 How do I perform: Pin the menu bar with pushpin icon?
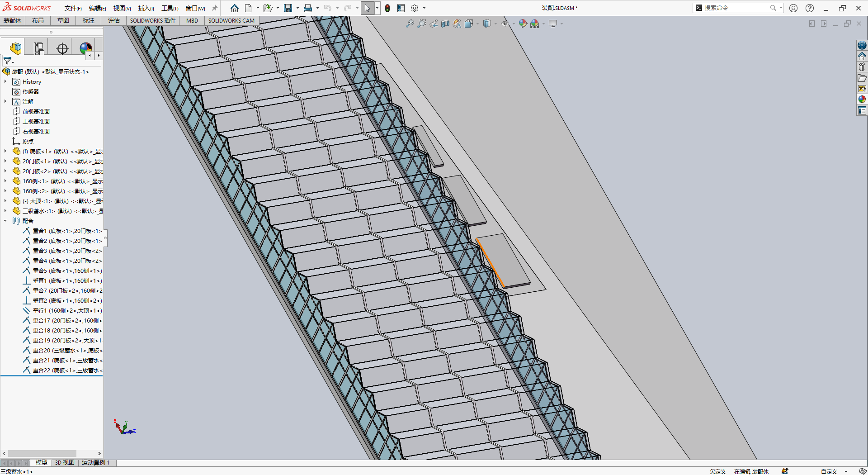tap(215, 8)
